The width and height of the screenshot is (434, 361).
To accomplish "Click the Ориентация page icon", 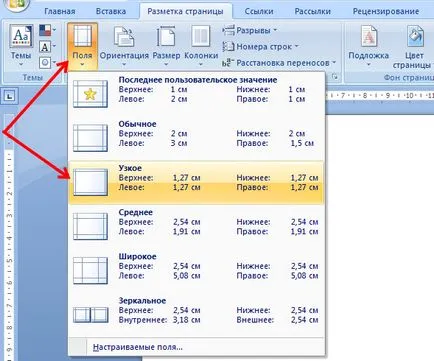I will point(124,37).
